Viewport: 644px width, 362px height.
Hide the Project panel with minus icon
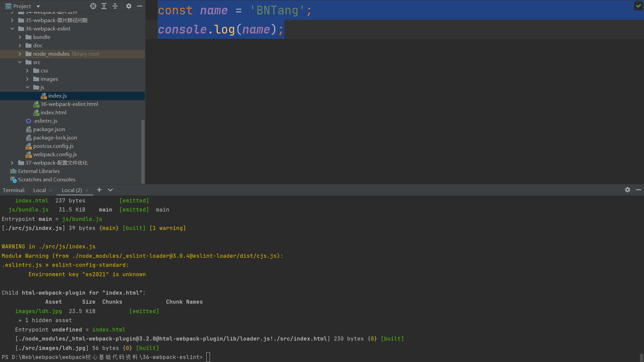(x=140, y=6)
